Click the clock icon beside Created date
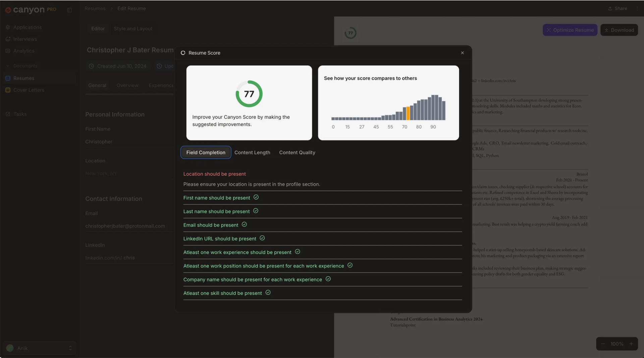 [91, 66]
